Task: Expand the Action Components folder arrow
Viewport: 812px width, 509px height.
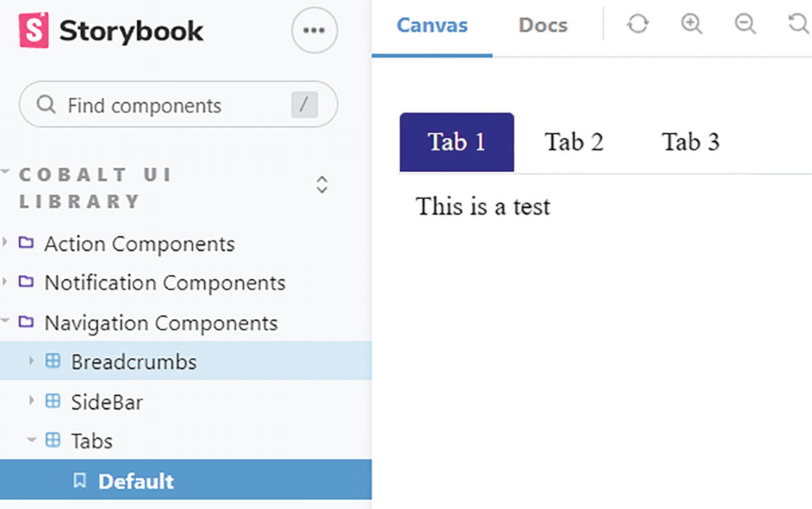Action: tap(6, 242)
